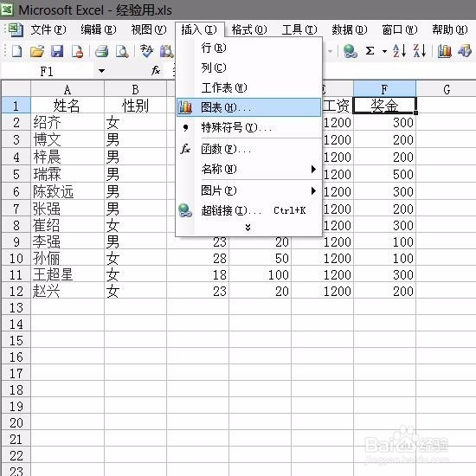Expand the AutoSum dropdown arrow
This screenshot has width=476, height=476.
384,51
